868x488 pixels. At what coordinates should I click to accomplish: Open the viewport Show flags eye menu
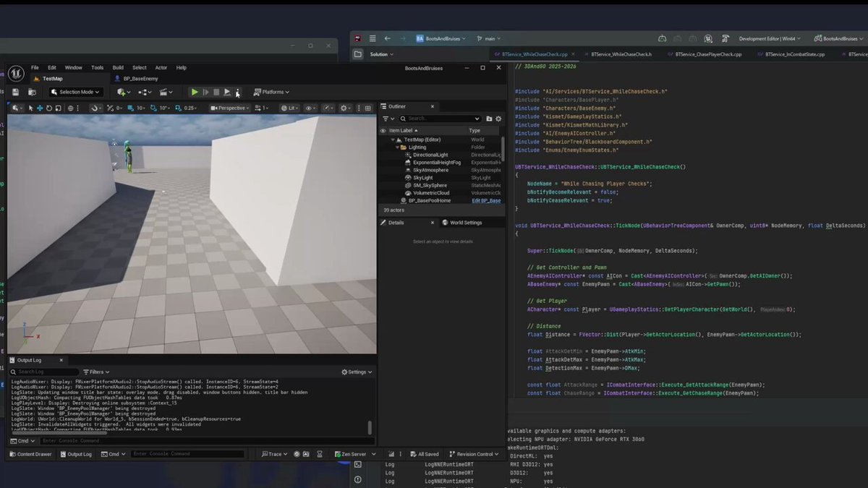click(311, 108)
